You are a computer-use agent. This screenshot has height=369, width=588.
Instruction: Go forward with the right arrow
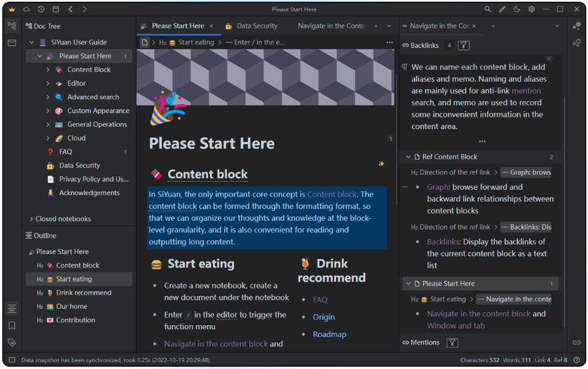[x=85, y=9]
